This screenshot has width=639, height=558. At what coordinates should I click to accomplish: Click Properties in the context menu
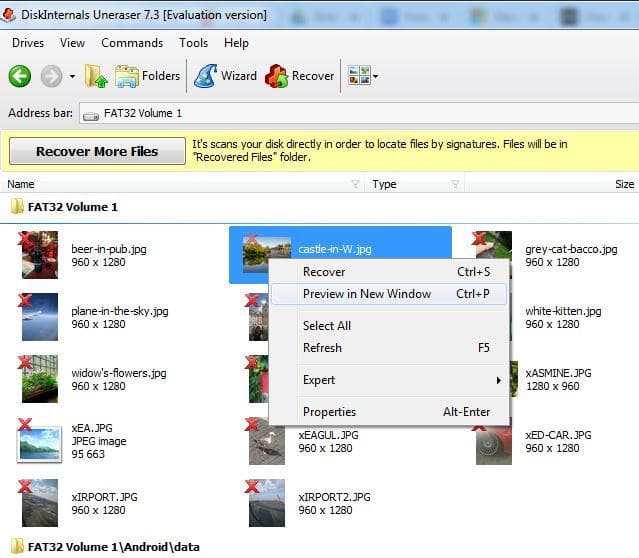[x=329, y=412]
